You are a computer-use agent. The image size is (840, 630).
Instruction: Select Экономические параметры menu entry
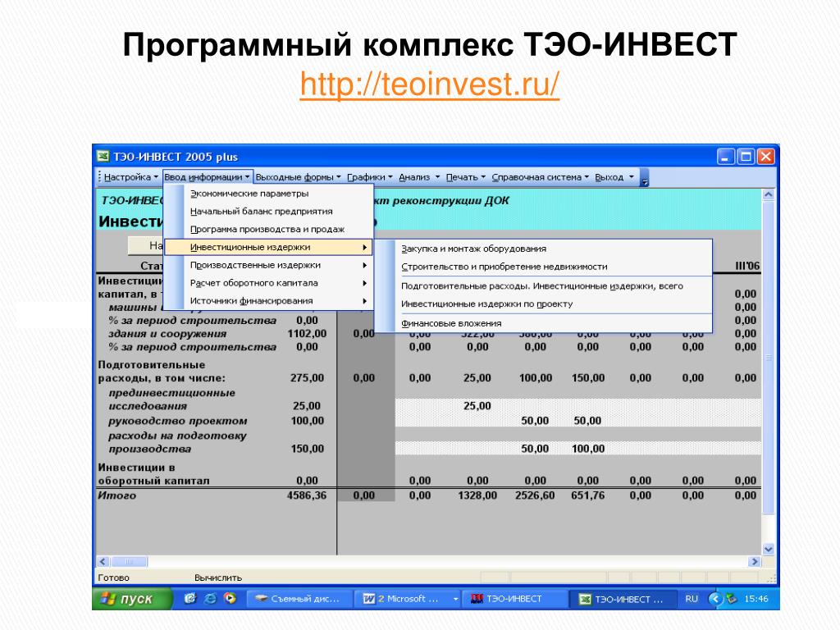pyautogui.click(x=268, y=194)
